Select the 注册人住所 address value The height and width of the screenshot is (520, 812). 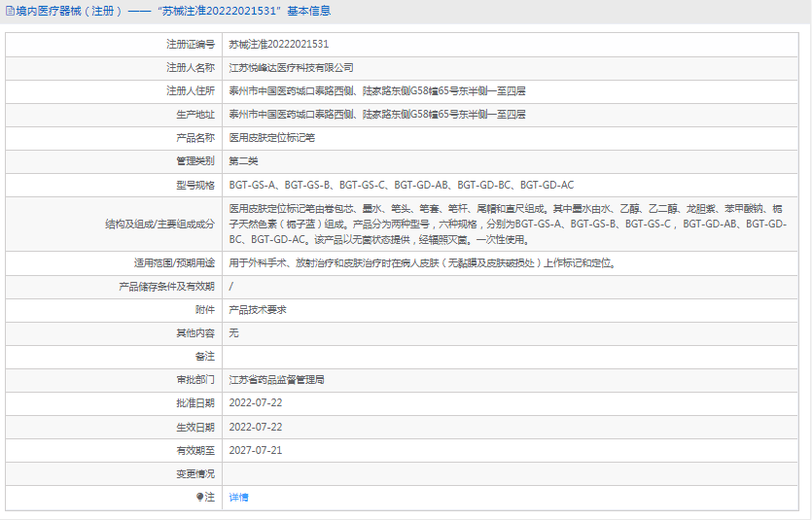tap(377, 91)
